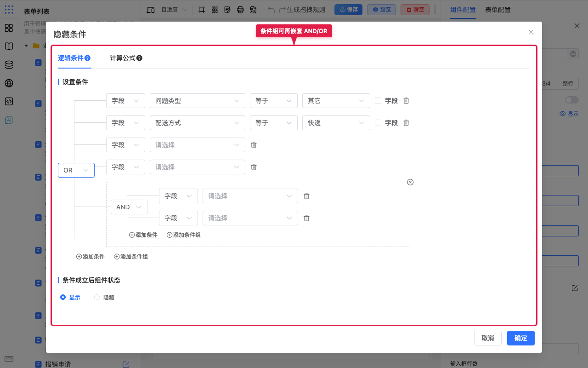588x368 pixels.
Task: Select the 隐藏 radio option
Action: pos(97,298)
